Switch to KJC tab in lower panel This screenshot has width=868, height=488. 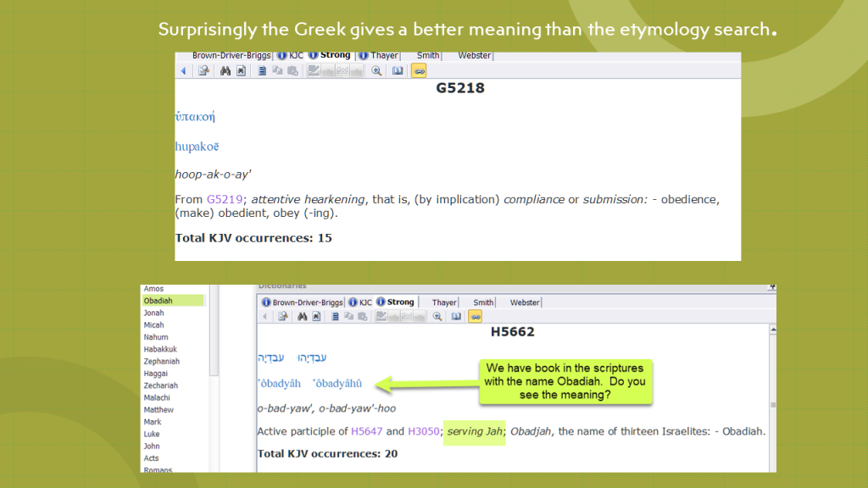tap(359, 302)
